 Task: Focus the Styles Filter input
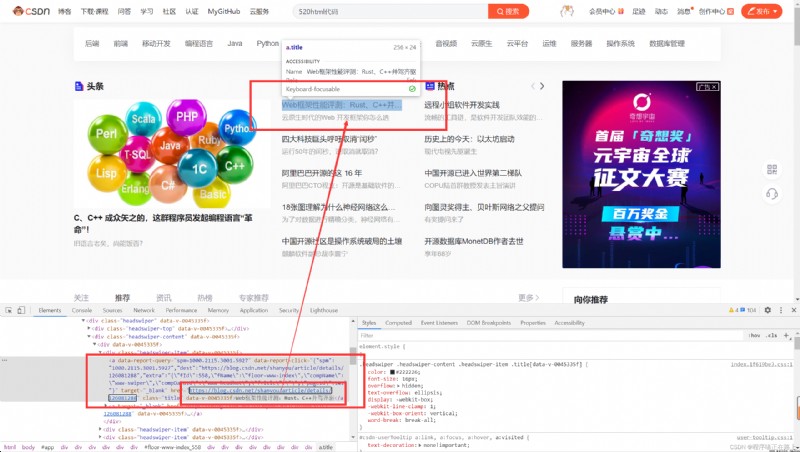click(551, 335)
